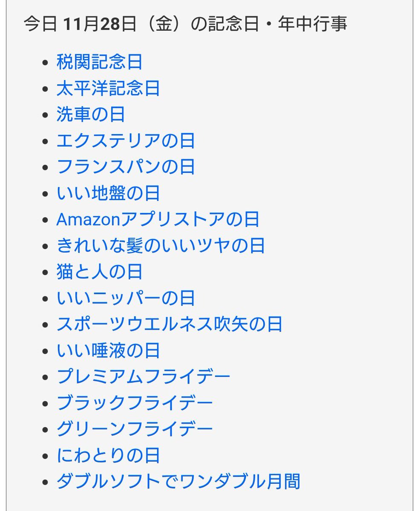The height and width of the screenshot is (511, 420).
Task: Select the いいニッパーの日 link
Action: point(125,298)
